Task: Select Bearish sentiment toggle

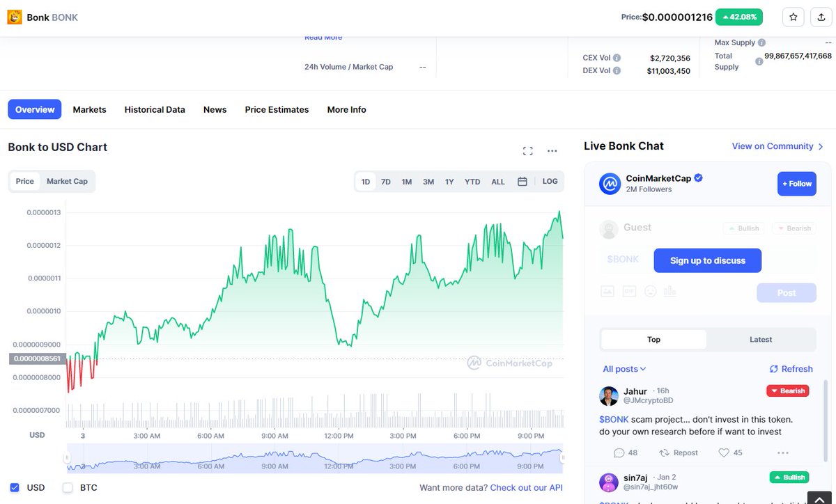Action: [794, 228]
